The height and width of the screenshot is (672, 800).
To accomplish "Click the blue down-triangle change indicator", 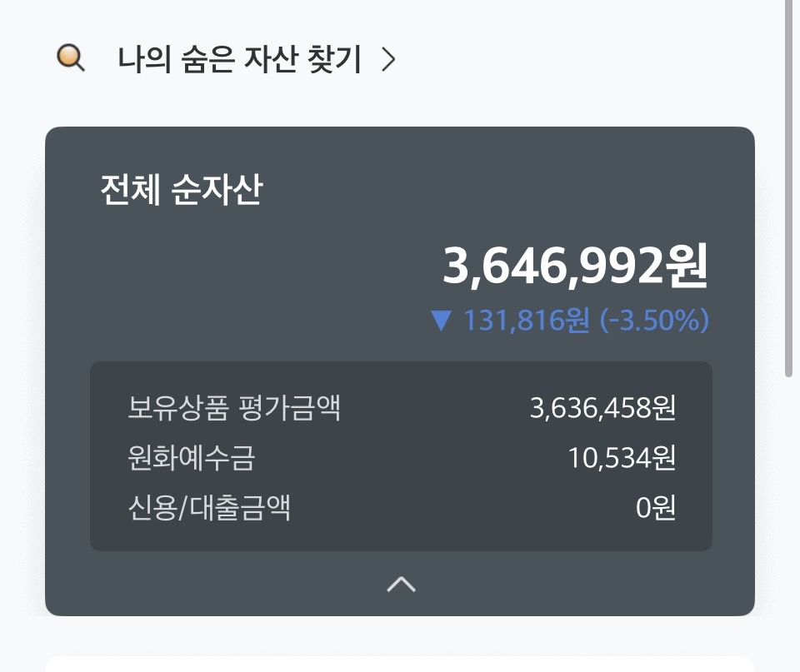I will coord(441,321).
